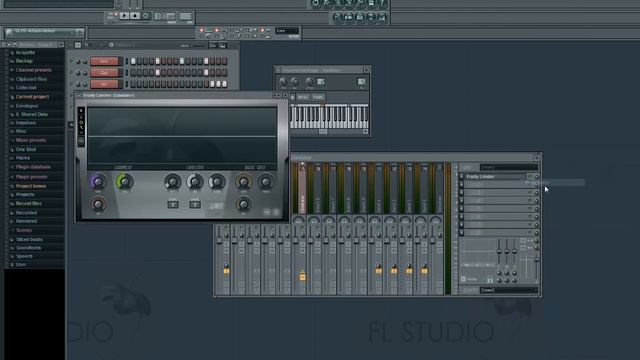
Task: Expand the Acapella folder in the browser
Action: click(x=25, y=52)
